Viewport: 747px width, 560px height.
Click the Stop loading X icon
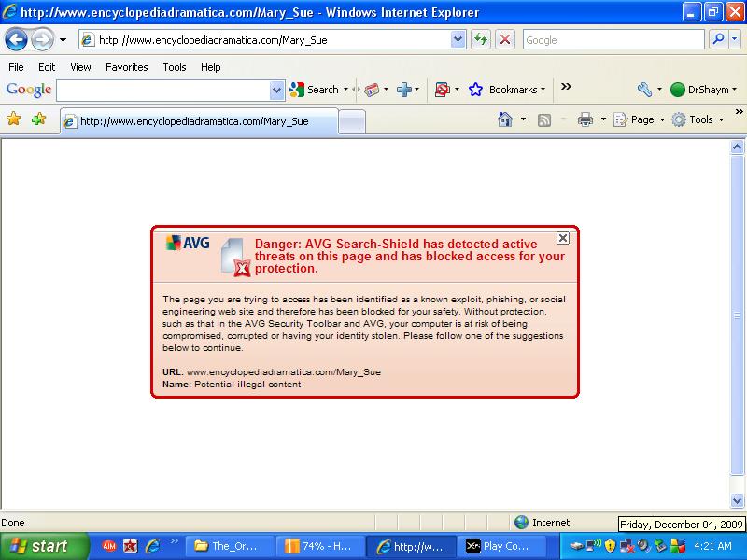point(504,40)
